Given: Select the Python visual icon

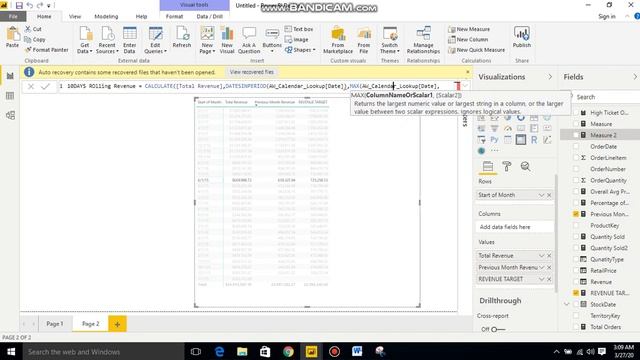Looking at the screenshot, I should tap(494, 140).
